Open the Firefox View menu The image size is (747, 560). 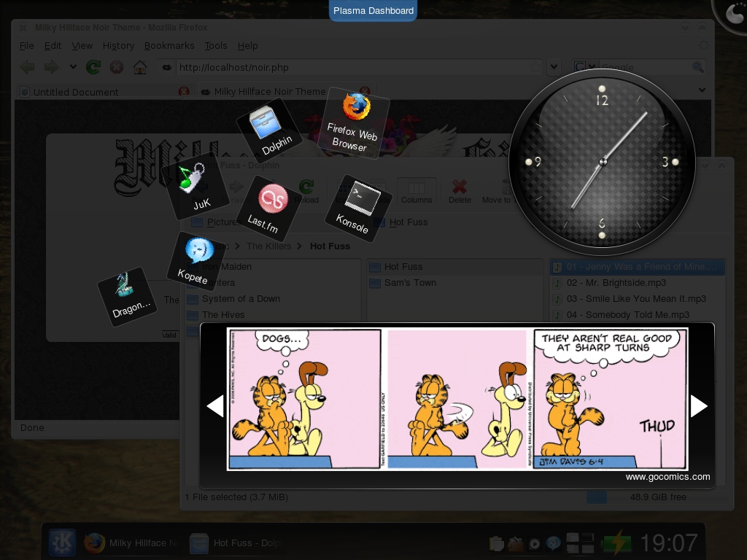coord(82,46)
